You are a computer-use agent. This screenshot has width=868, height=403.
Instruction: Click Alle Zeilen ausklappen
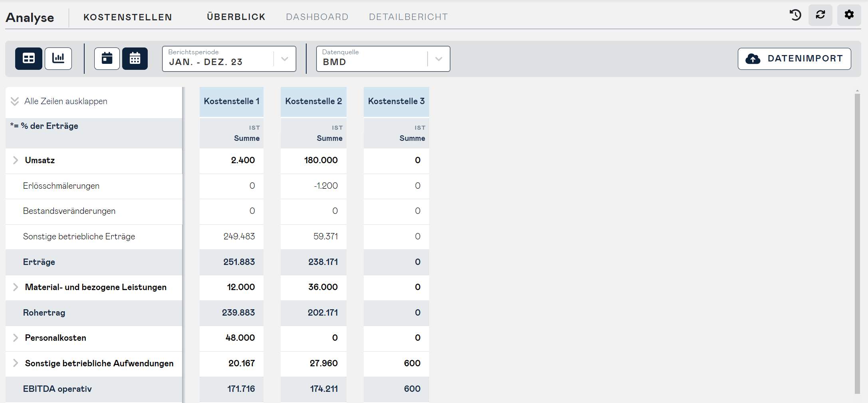[x=66, y=101]
